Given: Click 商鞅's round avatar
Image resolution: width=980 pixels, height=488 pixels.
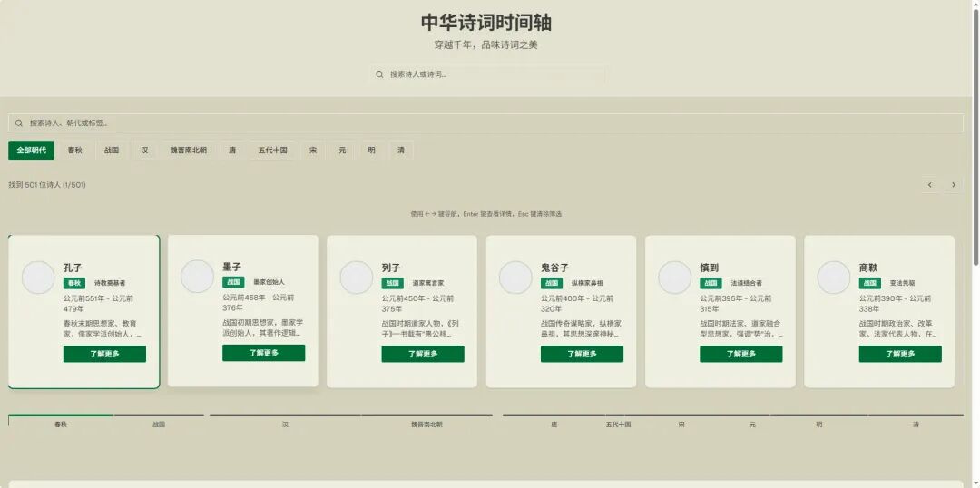Looking at the screenshot, I should 834,278.
